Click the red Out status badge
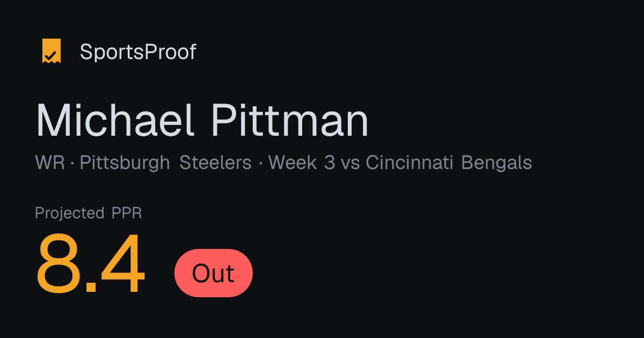 214,273
